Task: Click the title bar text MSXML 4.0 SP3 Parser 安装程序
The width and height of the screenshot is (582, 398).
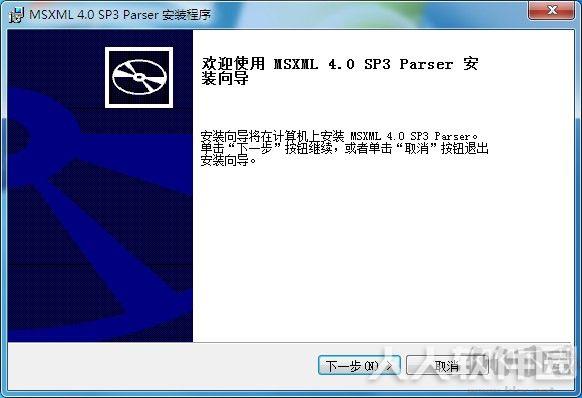Action: pyautogui.click(x=120, y=15)
